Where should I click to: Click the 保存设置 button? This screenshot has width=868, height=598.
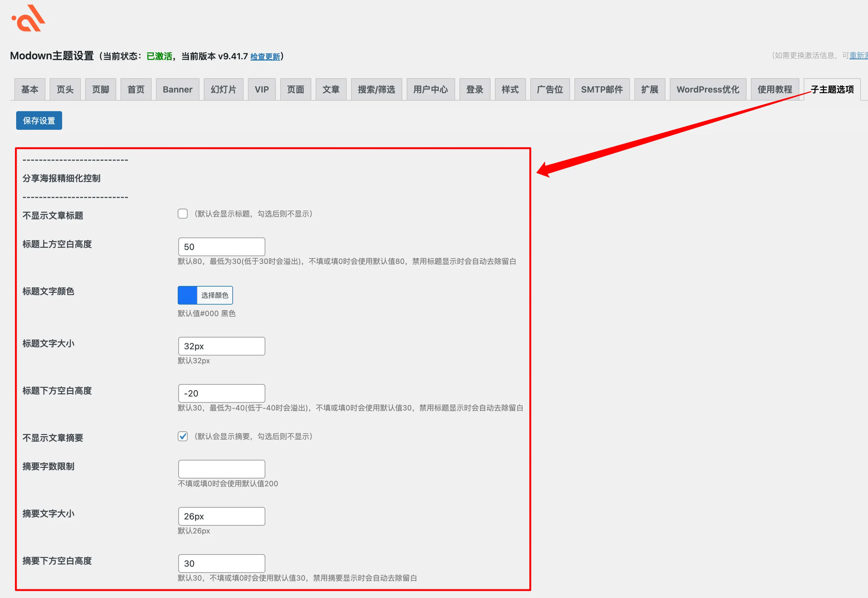tap(39, 121)
